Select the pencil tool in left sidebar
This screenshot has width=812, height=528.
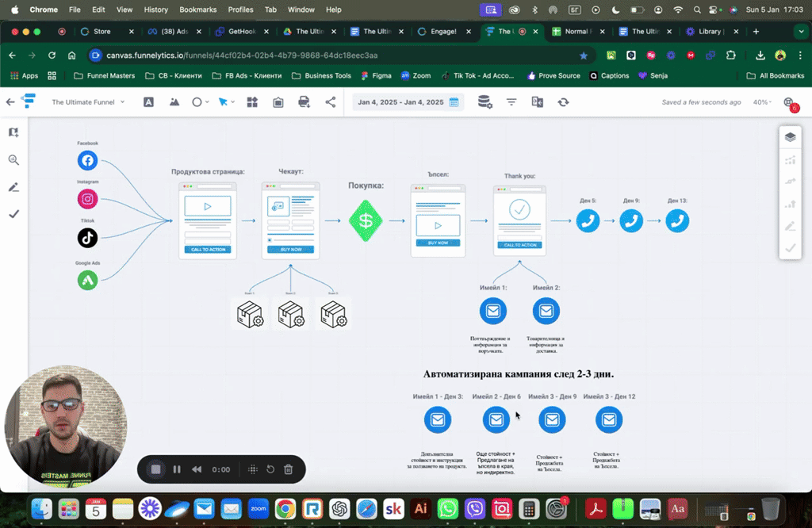pyautogui.click(x=14, y=187)
